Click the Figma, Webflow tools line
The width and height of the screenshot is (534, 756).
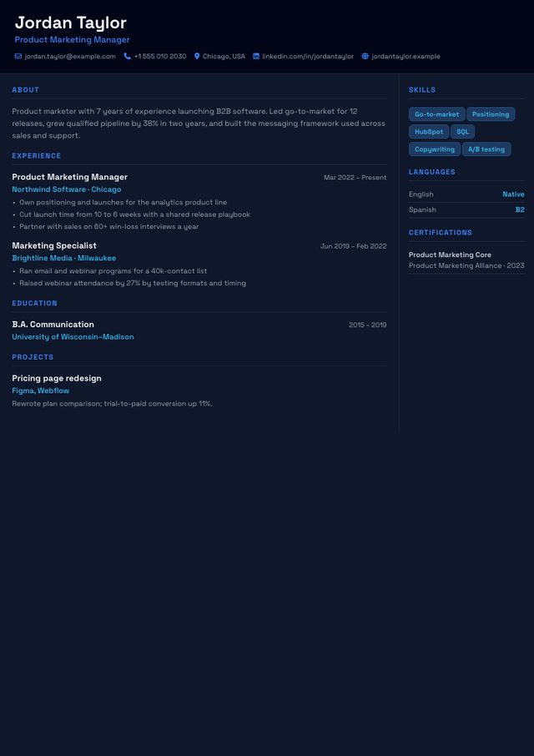pyautogui.click(x=41, y=391)
